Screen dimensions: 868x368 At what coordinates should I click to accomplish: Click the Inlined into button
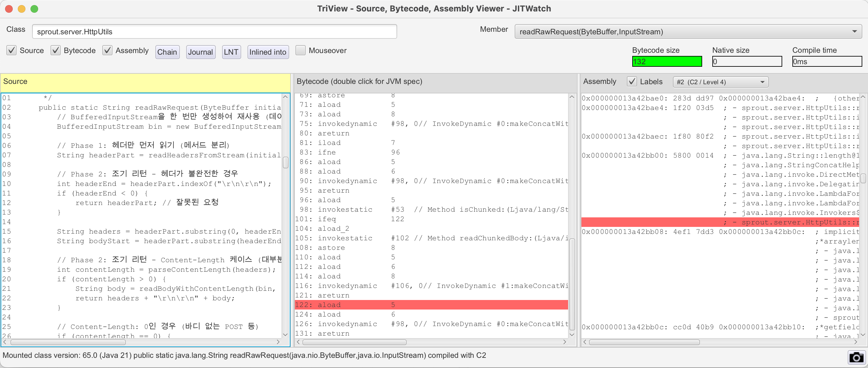pyautogui.click(x=268, y=52)
